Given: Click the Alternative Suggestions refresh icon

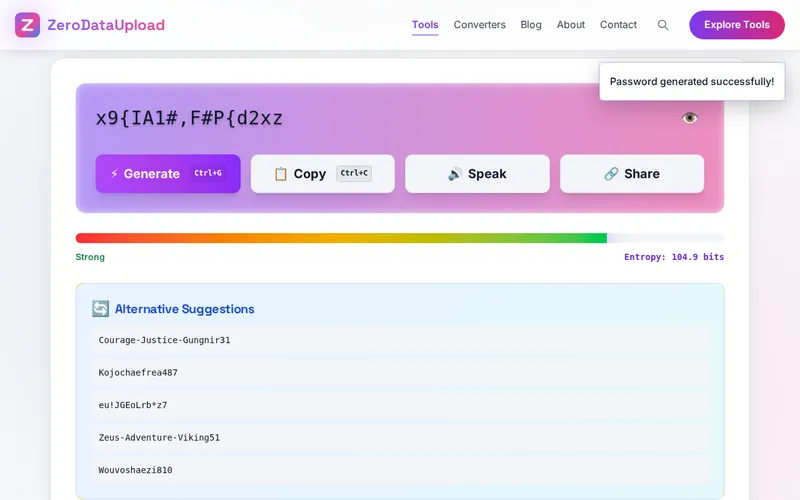Looking at the screenshot, I should [101, 309].
